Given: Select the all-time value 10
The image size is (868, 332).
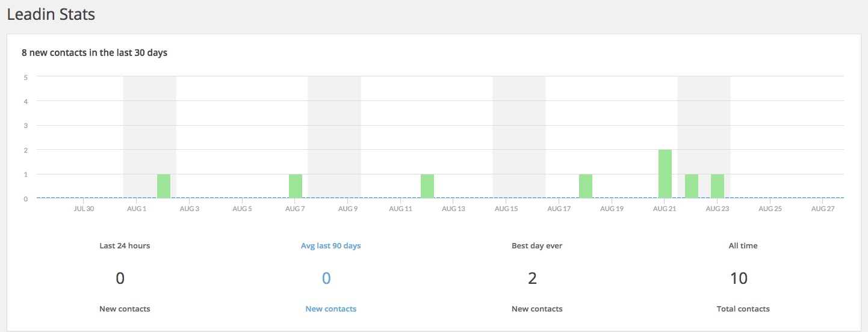Looking at the screenshot, I should (739, 278).
